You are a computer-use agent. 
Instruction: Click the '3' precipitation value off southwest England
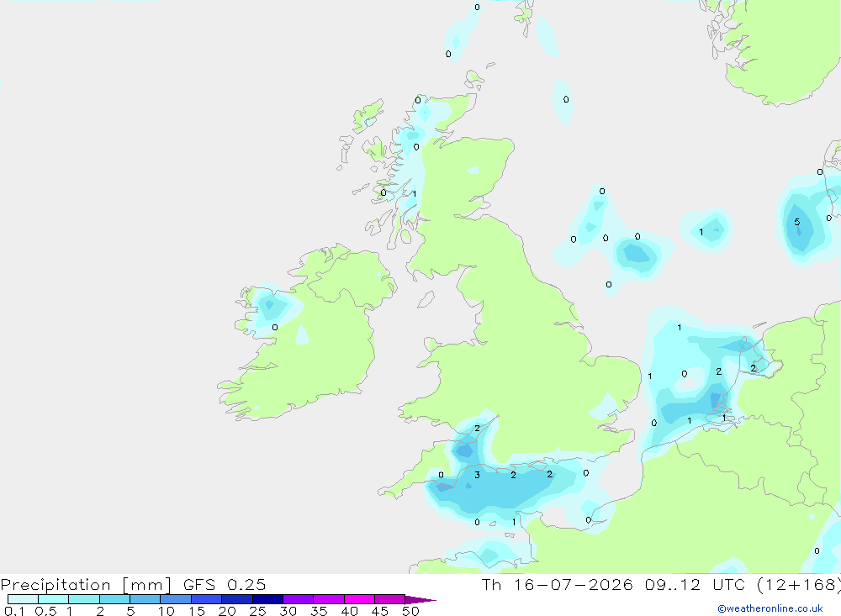(477, 475)
